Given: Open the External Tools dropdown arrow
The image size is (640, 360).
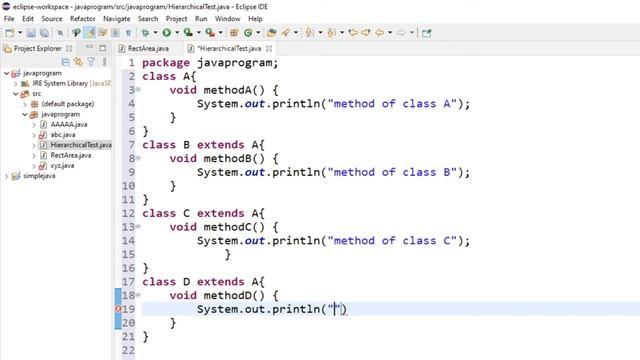Looking at the screenshot, I should click(x=220, y=33).
